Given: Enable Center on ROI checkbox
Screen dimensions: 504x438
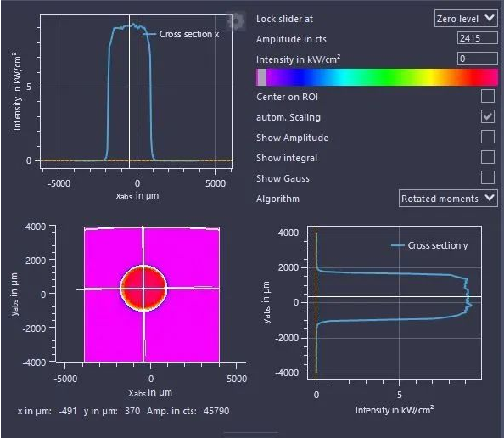Looking at the screenshot, I should pos(488,96).
